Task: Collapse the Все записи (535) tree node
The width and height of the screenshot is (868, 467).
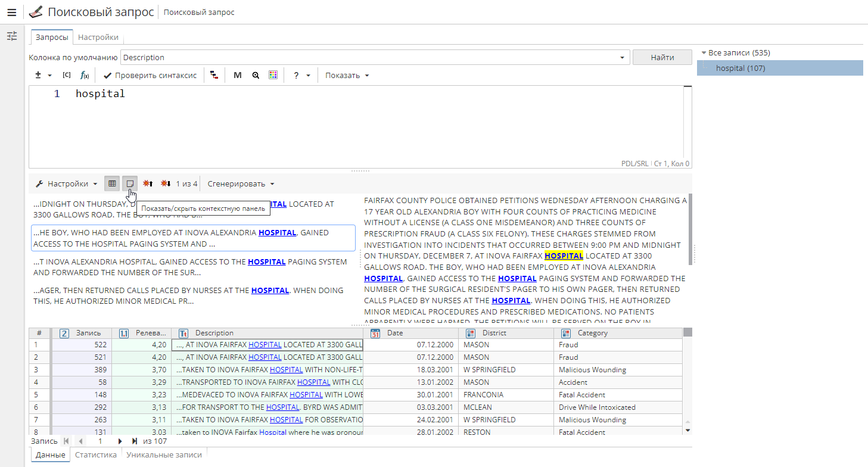Action: coord(704,52)
